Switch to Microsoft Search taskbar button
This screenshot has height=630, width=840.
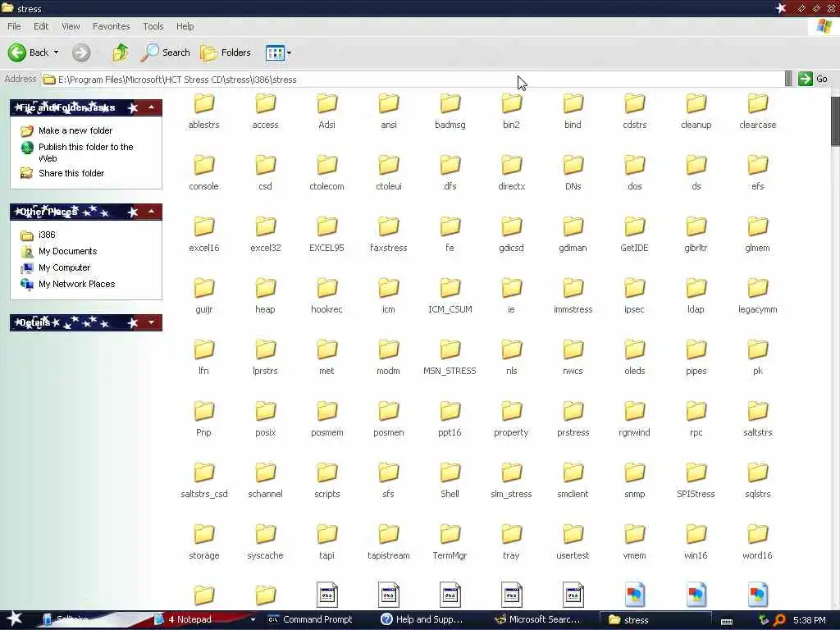pyautogui.click(x=542, y=620)
